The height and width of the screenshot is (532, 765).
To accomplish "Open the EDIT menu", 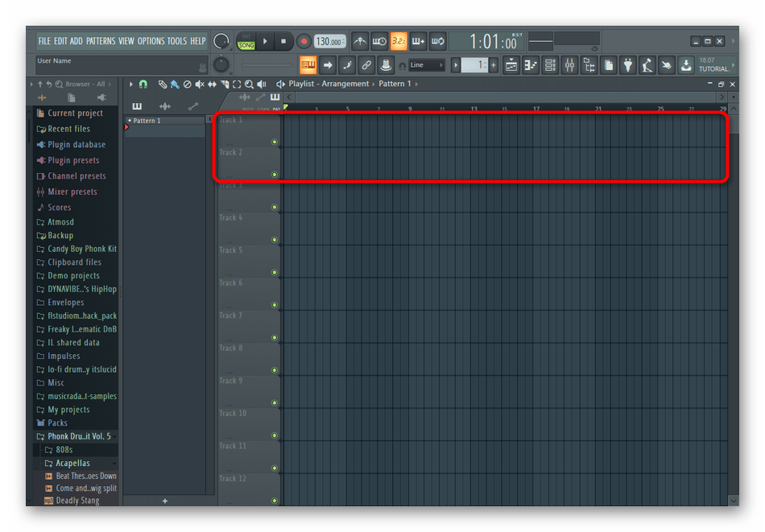I will click(x=60, y=41).
